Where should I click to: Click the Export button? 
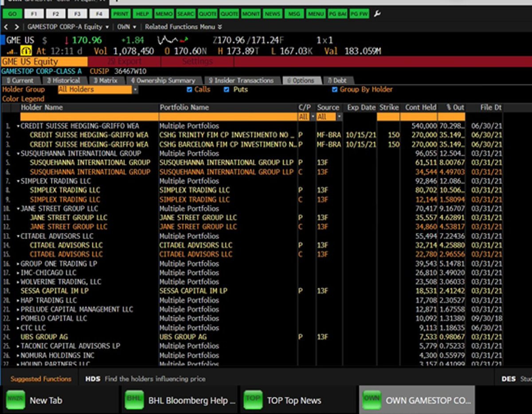(124, 62)
